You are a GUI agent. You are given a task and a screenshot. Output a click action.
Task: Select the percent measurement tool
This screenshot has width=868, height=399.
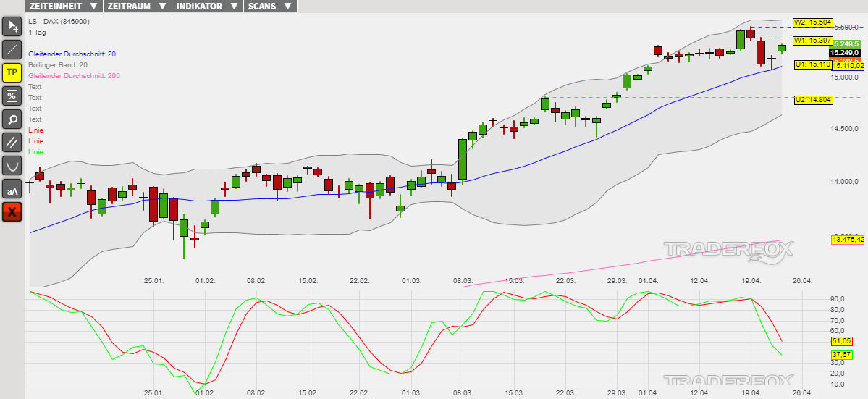pyautogui.click(x=12, y=96)
